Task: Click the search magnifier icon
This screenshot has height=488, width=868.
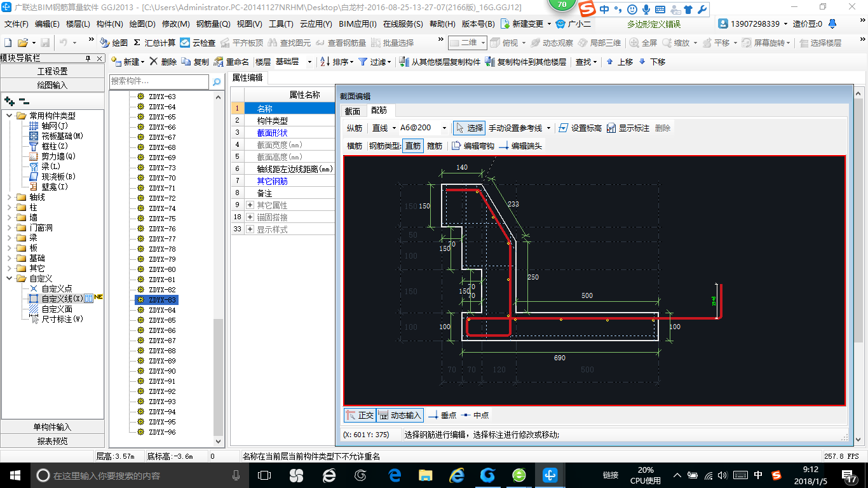Action: [x=217, y=81]
